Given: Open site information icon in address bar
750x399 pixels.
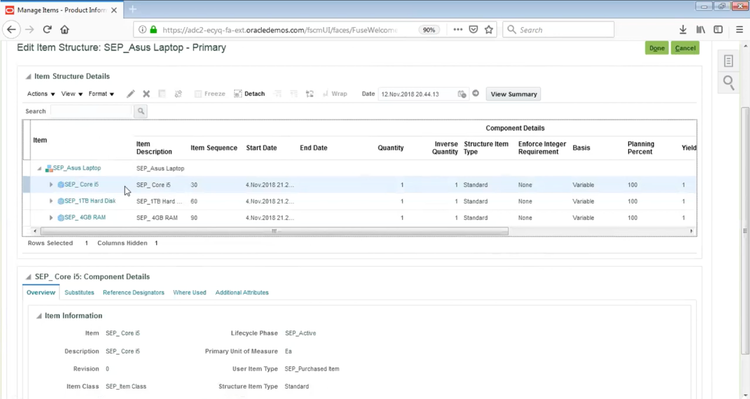Looking at the screenshot, I should coord(142,30).
